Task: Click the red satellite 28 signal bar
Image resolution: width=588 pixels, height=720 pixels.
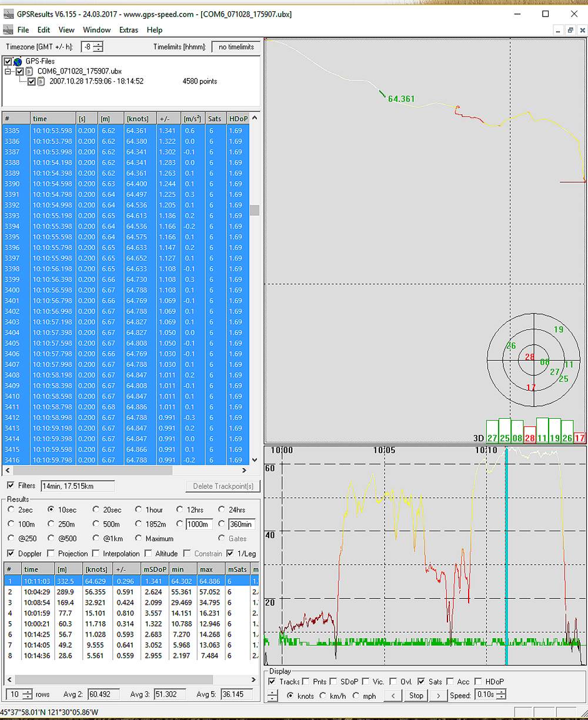Action: [x=529, y=435]
